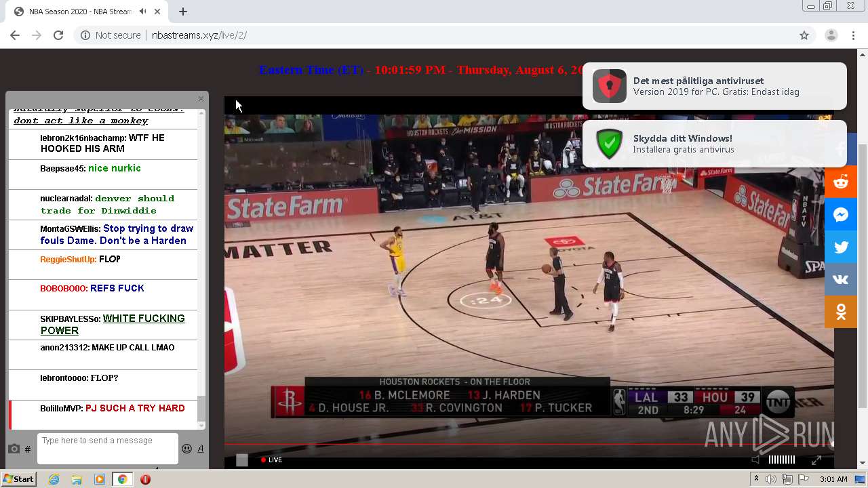Screen dimensions: 868x488
Task: Bookmark this page with the star
Action: point(804,35)
